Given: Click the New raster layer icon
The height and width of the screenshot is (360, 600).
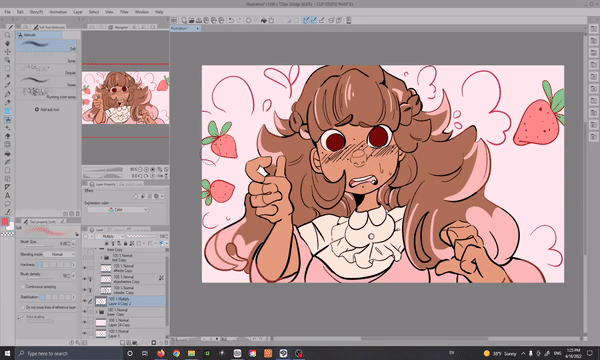Looking at the screenshot, I should pyautogui.click(x=122, y=342).
